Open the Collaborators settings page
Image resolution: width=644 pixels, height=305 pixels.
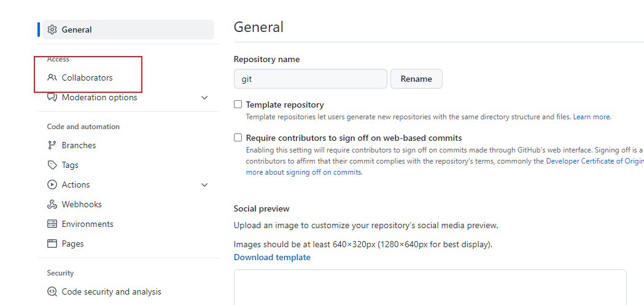pos(87,77)
